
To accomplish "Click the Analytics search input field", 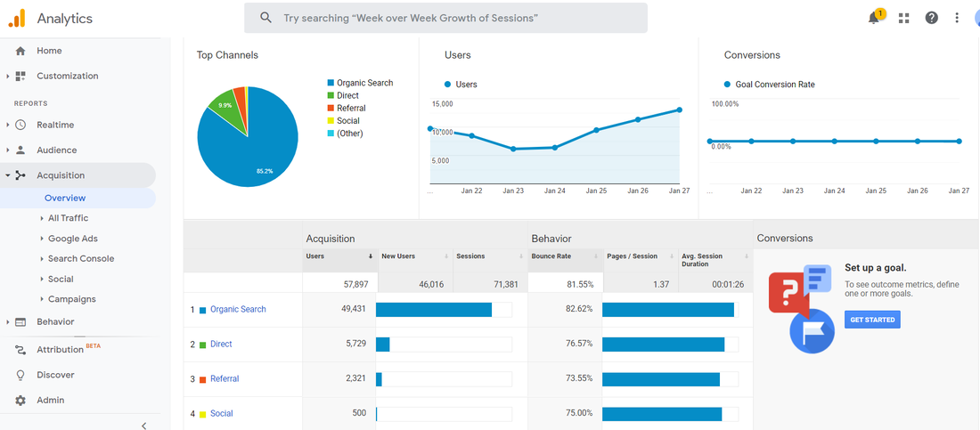I will coord(445,18).
